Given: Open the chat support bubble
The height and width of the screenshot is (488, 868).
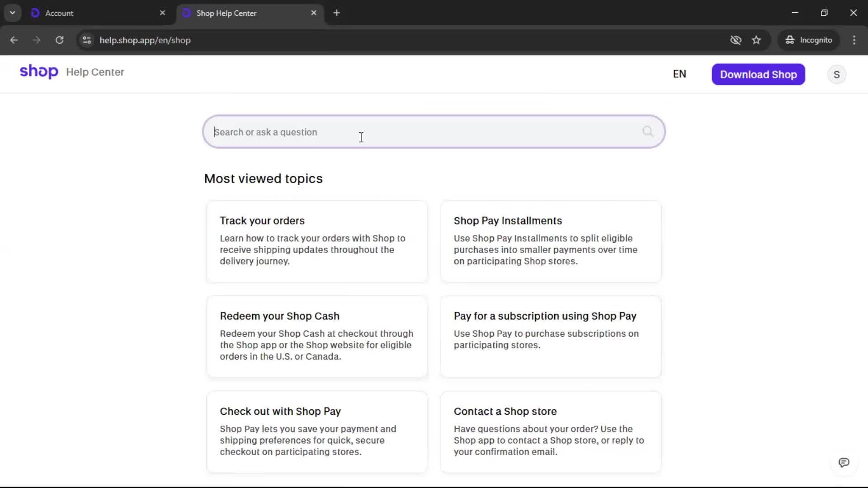Looking at the screenshot, I should 844,463.
